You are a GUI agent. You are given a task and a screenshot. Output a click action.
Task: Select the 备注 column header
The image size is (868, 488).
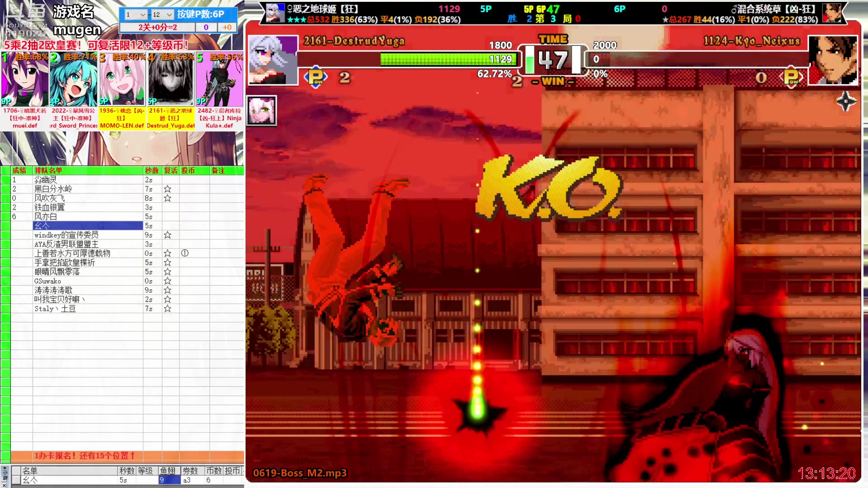pyautogui.click(x=227, y=170)
